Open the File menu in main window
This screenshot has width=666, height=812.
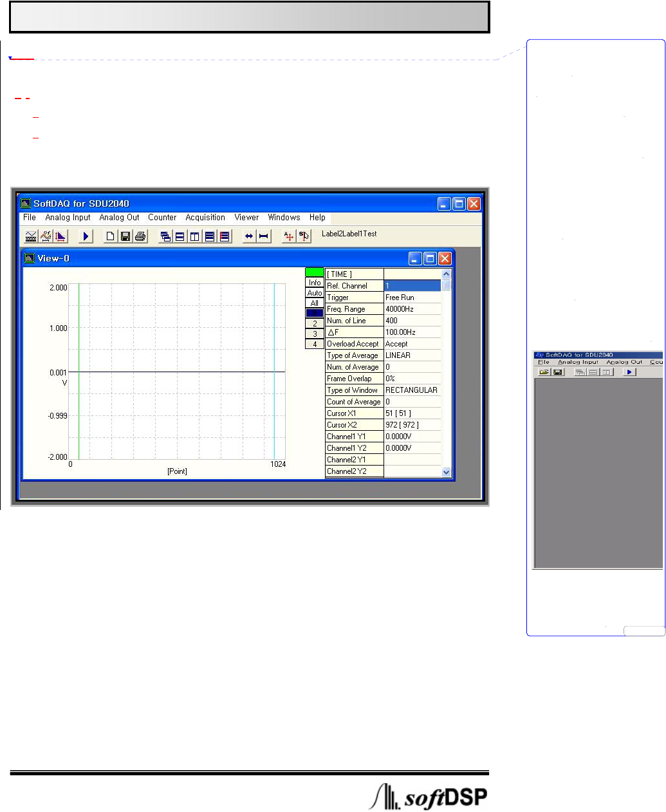coord(30,218)
